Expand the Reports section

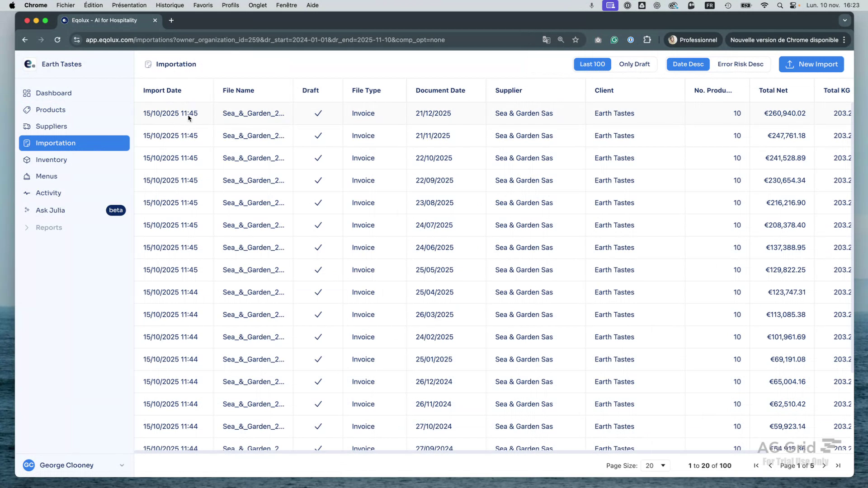point(48,227)
